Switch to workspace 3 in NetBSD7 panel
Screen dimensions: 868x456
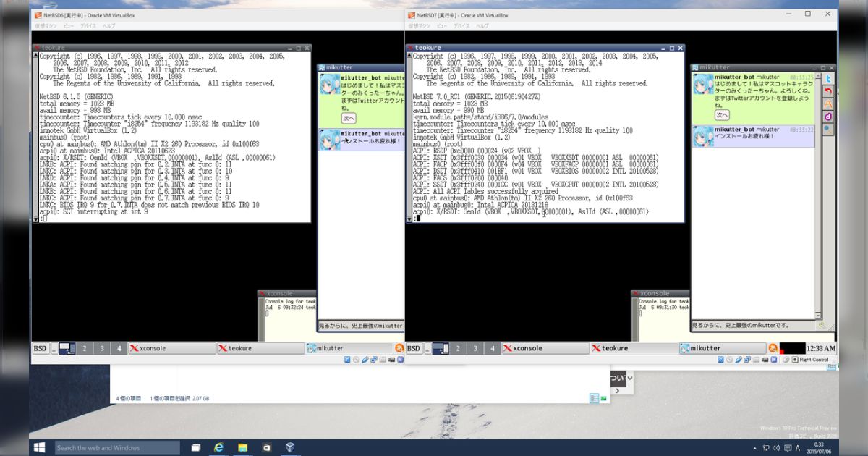tap(475, 348)
